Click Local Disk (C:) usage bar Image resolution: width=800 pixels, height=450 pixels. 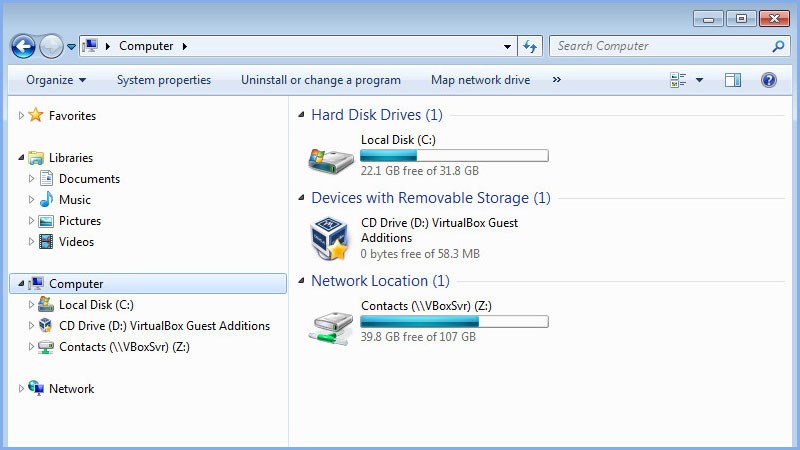[454, 156]
